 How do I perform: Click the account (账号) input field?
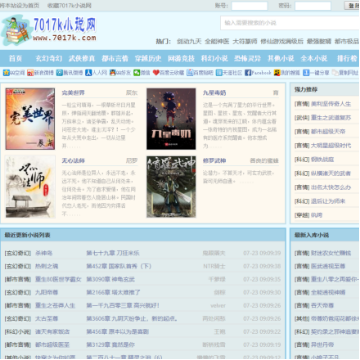249,6
